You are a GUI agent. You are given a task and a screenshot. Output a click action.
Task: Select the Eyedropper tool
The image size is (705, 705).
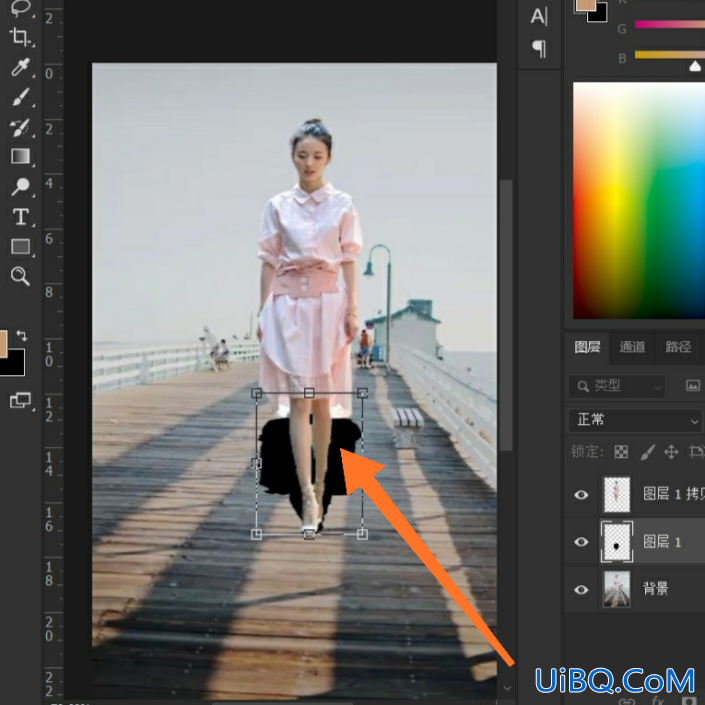pyautogui.click(x=20, y=67)
